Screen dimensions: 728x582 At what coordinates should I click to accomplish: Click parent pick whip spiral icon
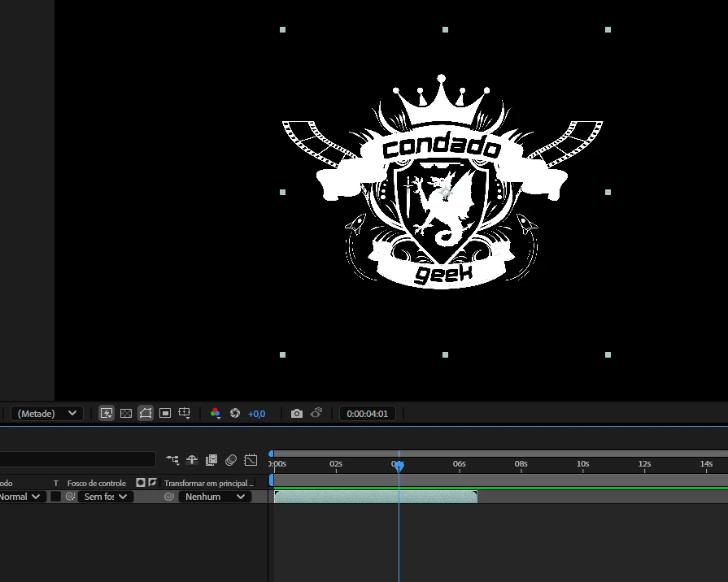click(169, 497)
